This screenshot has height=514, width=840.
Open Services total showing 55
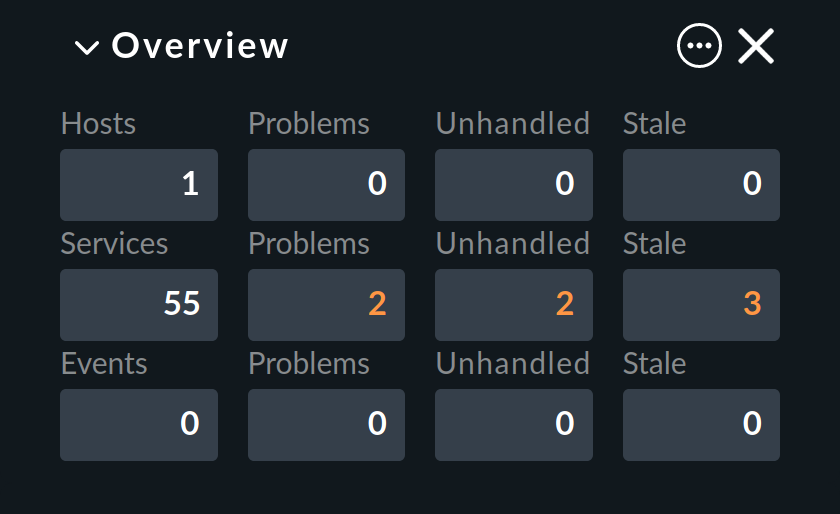(x=139, y=305)
